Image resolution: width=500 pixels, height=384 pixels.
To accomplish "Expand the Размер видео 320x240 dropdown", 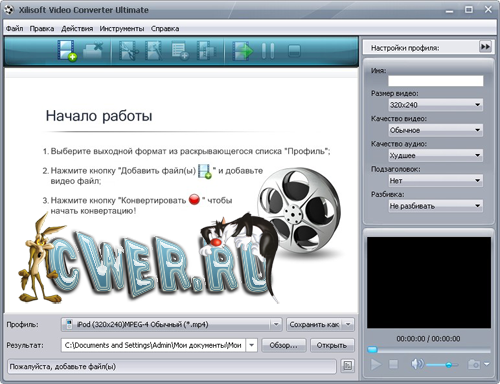I will 436,105.
